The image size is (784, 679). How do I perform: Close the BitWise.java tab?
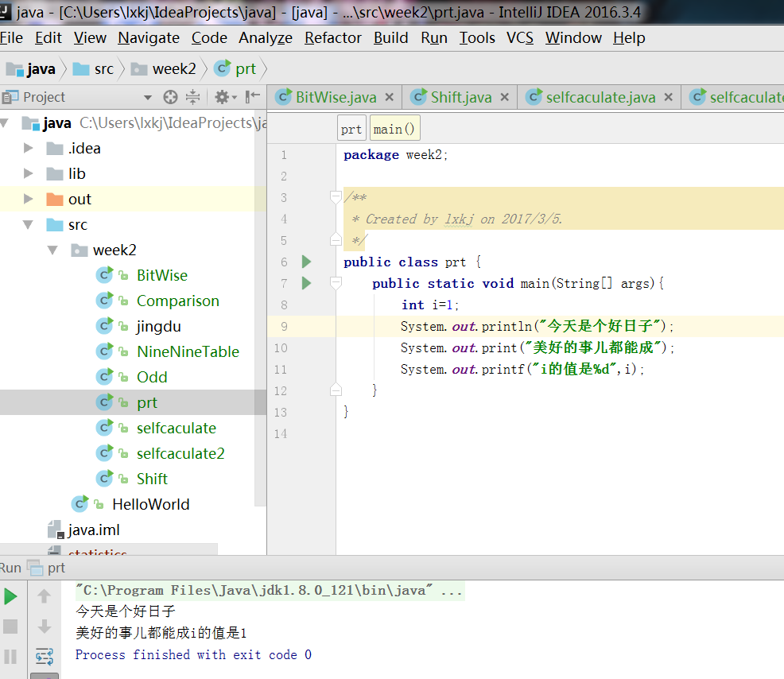pos(390,97)
